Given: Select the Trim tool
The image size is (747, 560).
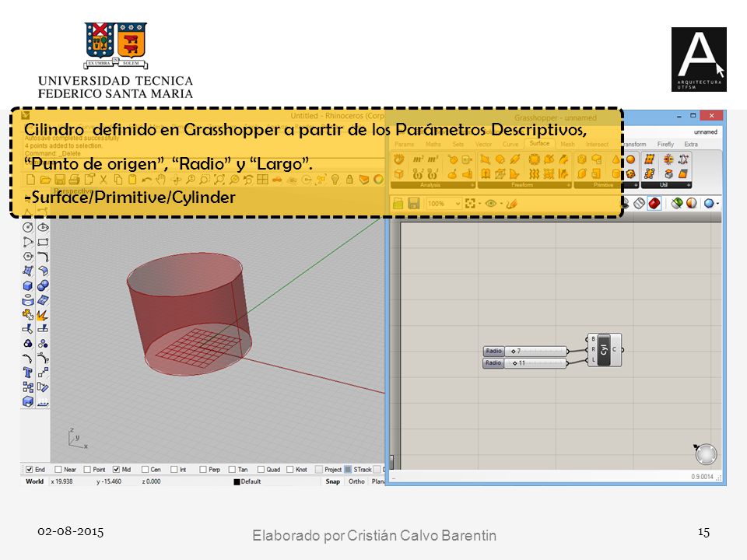Looking at the screenshot, I should [28, 329].
